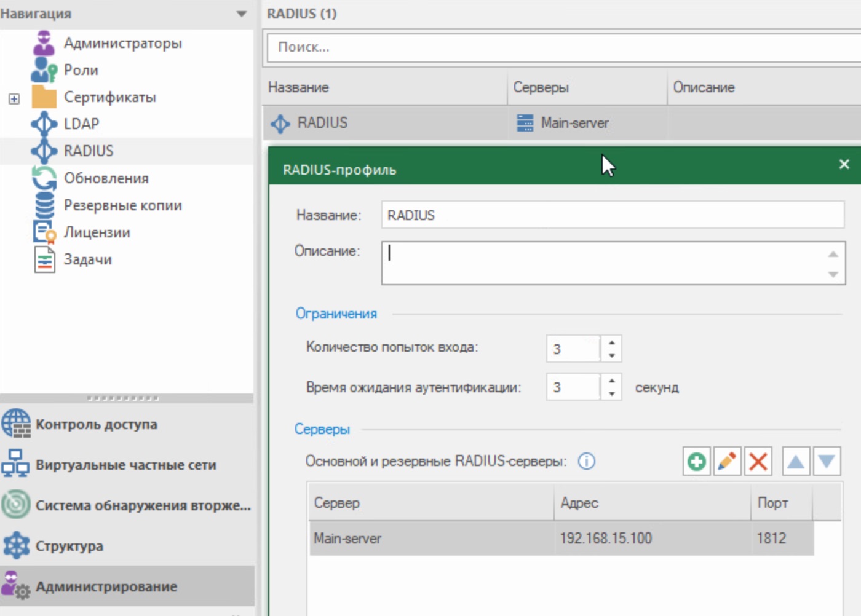Click the RADIUS profile icon in the table row
The width and height of the screenshot is (861, 616).
click(280, 124)
